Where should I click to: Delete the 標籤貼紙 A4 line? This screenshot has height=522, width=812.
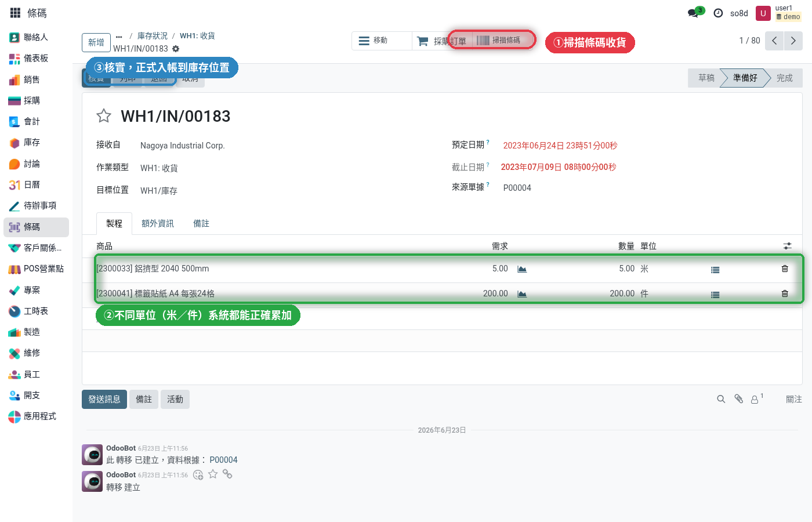[x=785, y=293]
